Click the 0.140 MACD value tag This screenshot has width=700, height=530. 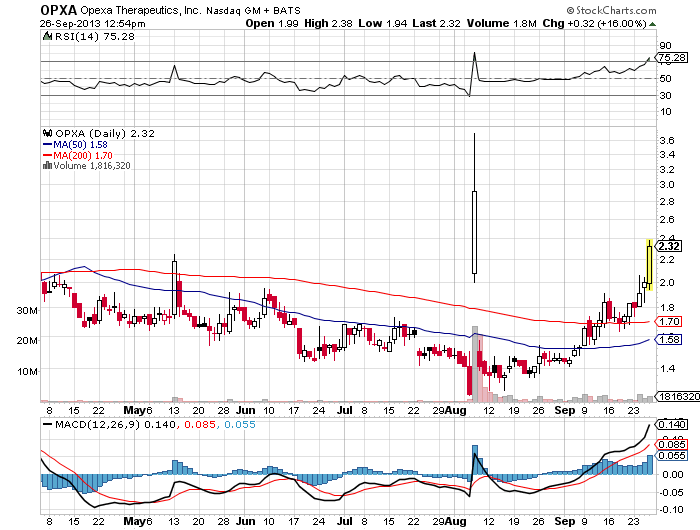coord(671,424)
